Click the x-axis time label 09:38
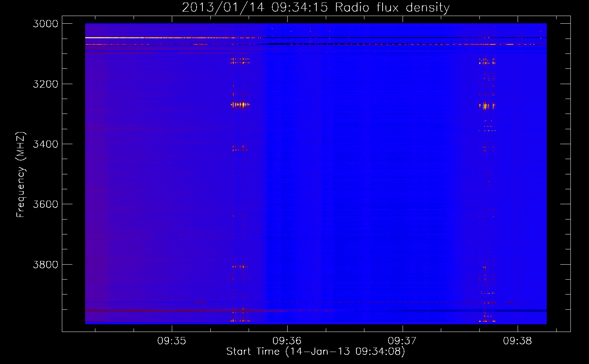 [x=518, y=341]
